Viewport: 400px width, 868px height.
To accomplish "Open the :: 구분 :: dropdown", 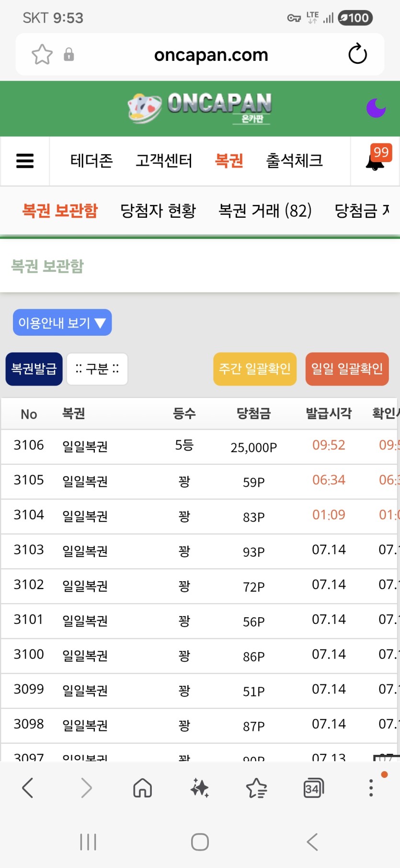I will pyautogui.click(x=97, y=369).
